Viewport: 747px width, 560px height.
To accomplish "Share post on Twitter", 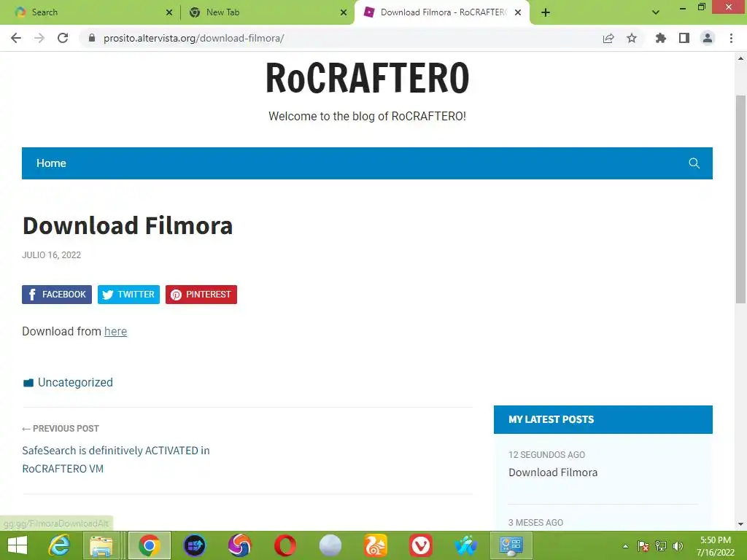I will [x=128, y=295].
